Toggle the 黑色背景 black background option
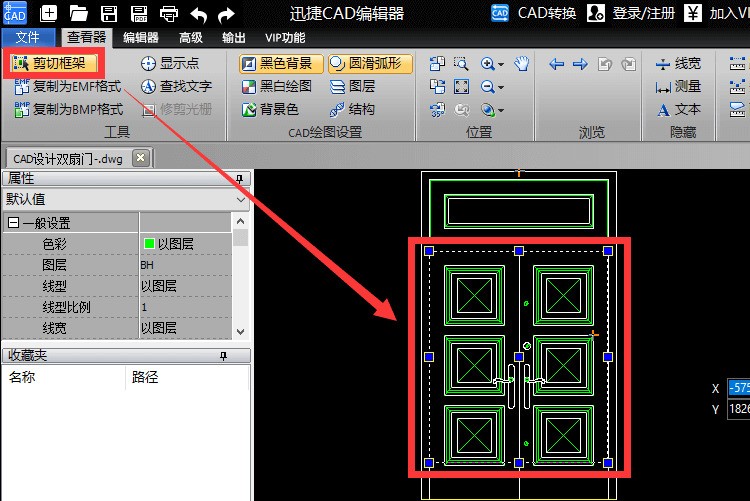This screenshot has width=750, height=501. [x=277, y=63]
